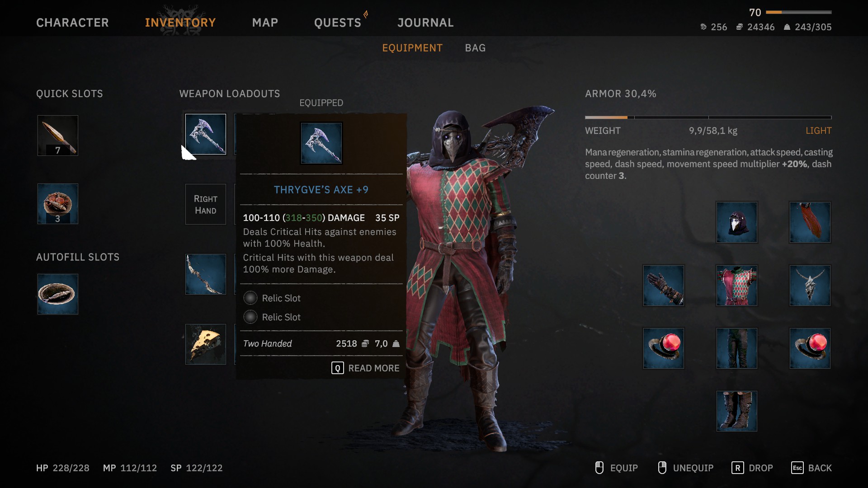Open the QUESTS menu tab
Screen dimensions: 868x488
coord(338,23)
